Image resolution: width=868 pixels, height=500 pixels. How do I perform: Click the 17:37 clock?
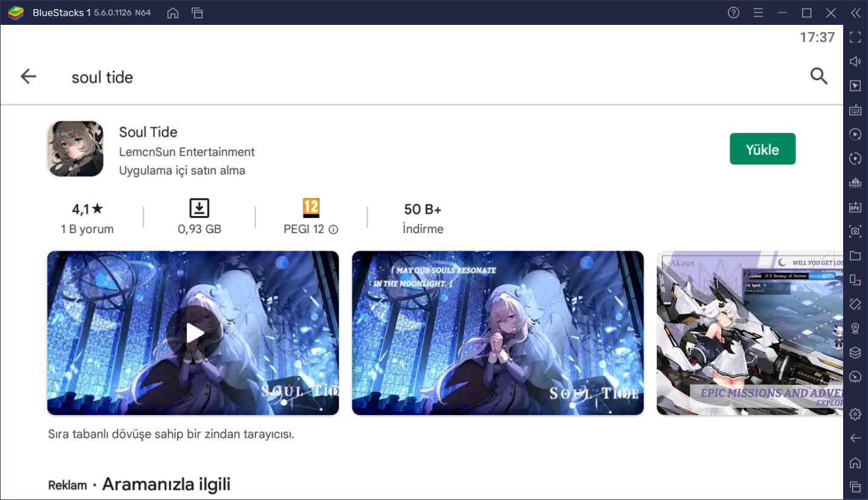(817, 37)
